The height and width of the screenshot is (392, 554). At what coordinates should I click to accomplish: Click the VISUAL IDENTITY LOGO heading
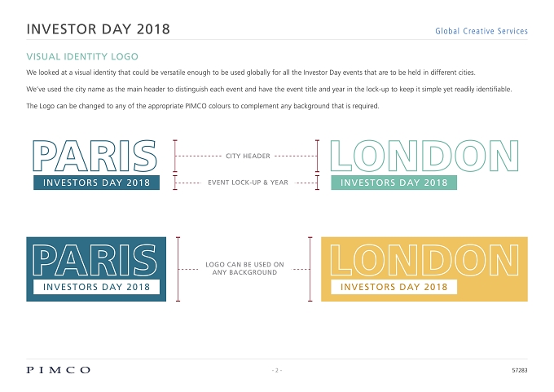pyautogui.click(x=82, y=56)
